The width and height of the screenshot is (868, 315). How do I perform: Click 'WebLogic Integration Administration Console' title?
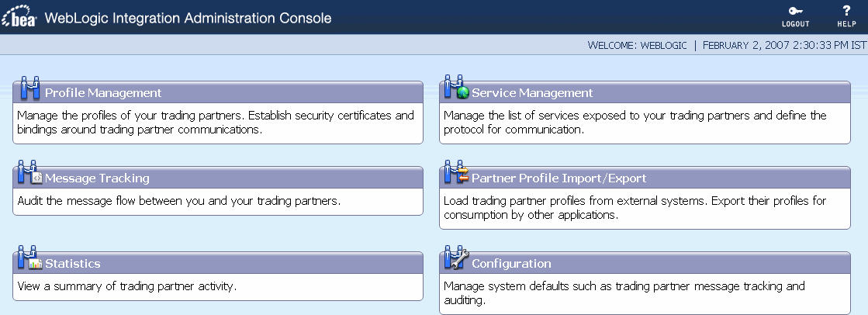[188, 18]
